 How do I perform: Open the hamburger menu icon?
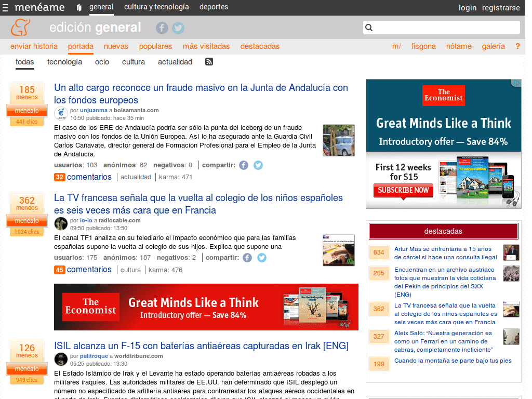(5, 7)
